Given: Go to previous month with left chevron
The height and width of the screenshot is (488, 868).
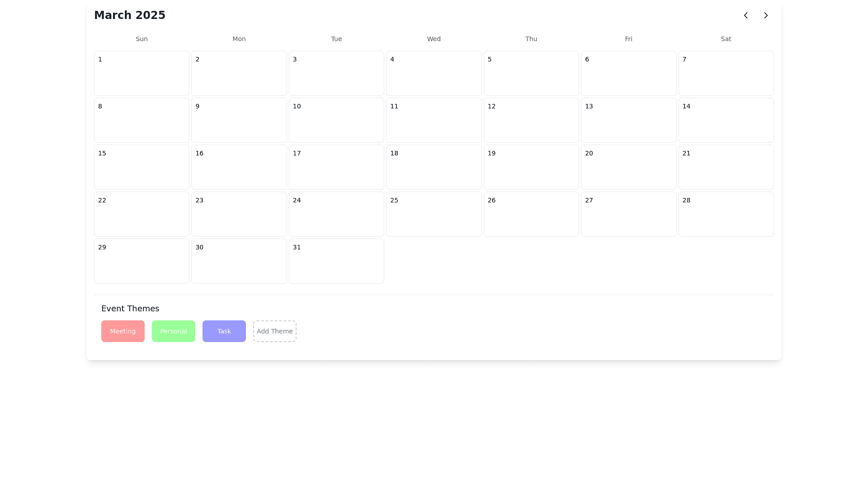Looking at the screenshot, I should [x=745, y=15].
